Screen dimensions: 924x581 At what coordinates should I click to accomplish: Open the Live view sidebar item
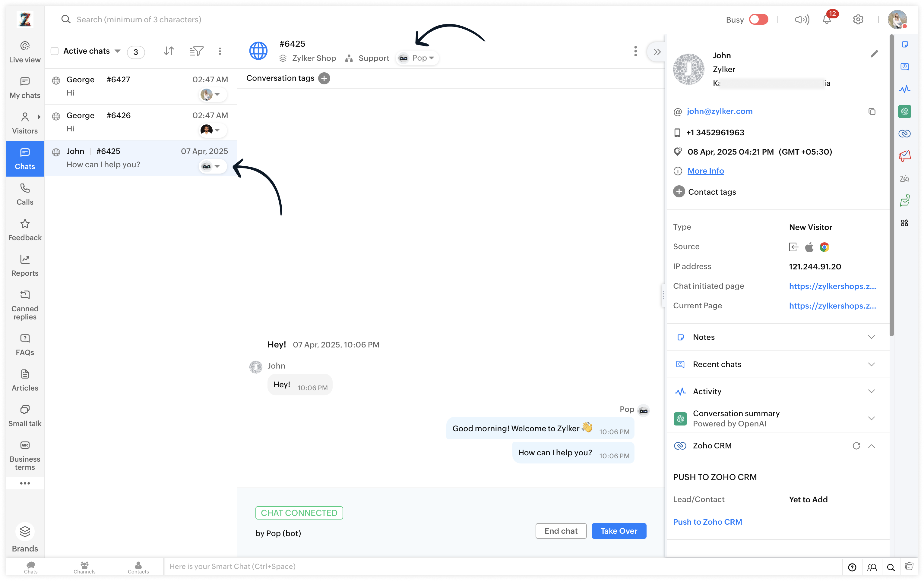(25, 52)
